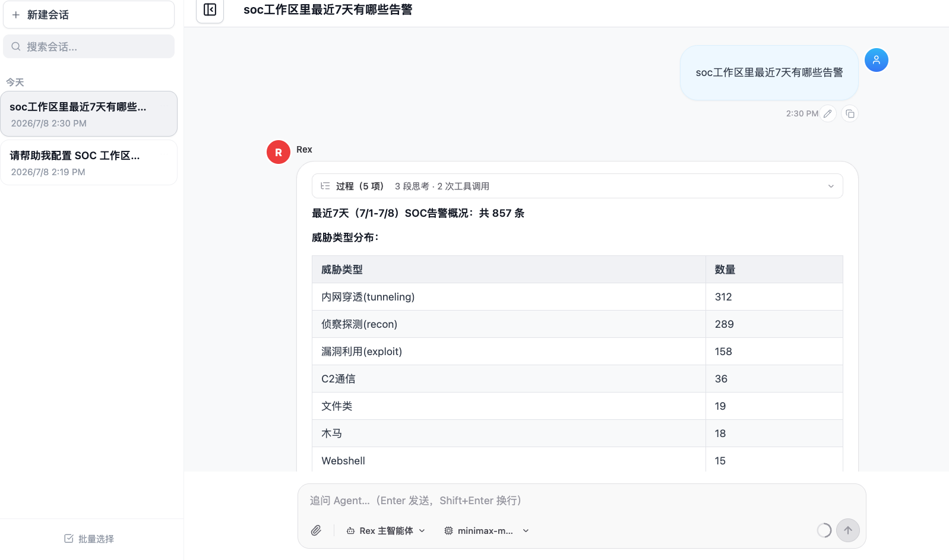The image size is (949, 560).
Task: Click the 2:30 PM message timestamp
Action: (802, 113)
